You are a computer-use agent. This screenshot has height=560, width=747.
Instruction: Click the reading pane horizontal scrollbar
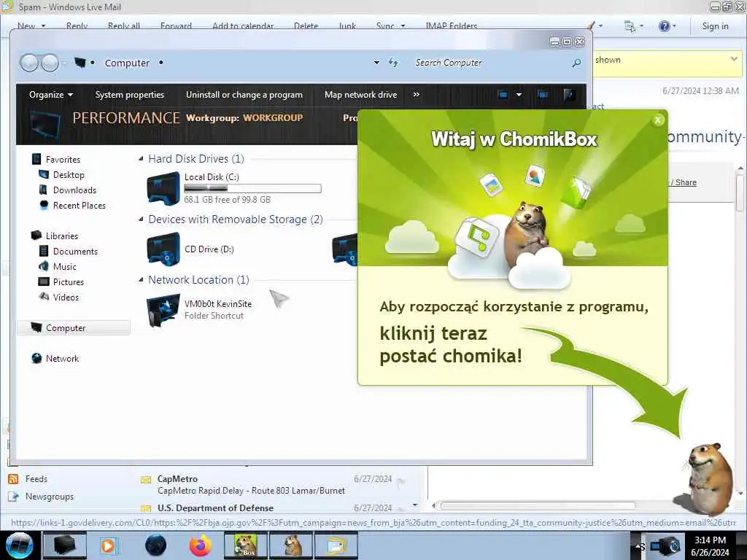538,505
